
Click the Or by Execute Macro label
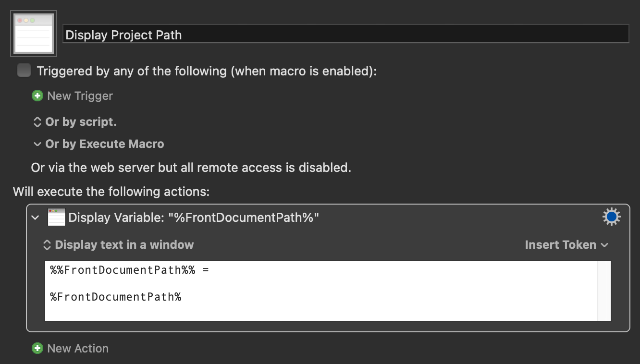click(104, 144)
